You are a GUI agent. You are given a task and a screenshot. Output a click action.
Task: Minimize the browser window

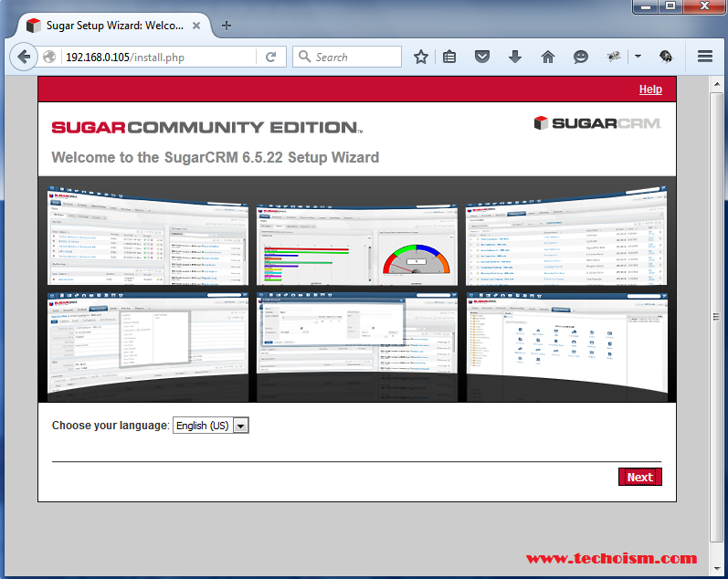(646, 6)
